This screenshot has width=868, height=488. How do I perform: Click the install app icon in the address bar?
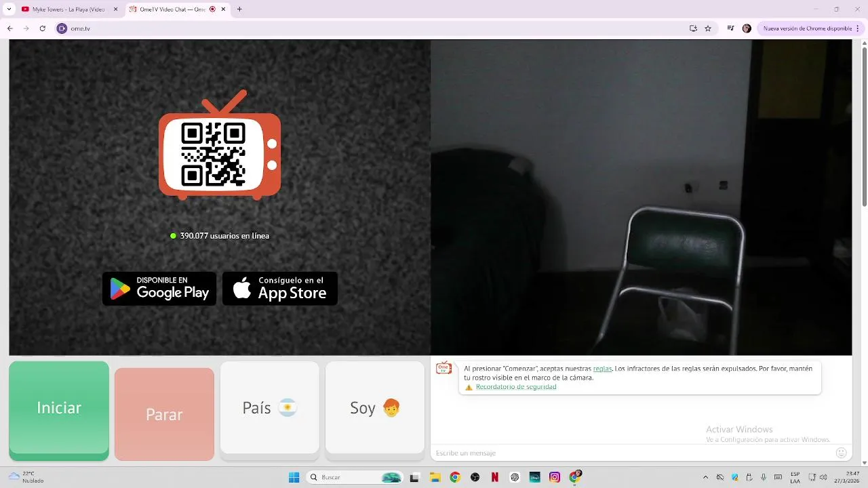pos(693,28)
